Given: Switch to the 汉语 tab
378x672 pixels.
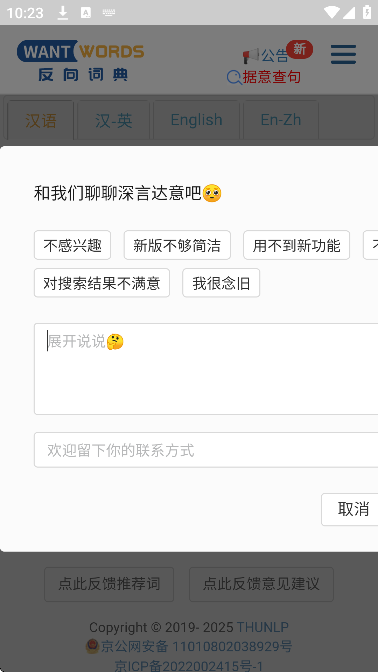Looking at the screenshot, I should coord(41,120).
